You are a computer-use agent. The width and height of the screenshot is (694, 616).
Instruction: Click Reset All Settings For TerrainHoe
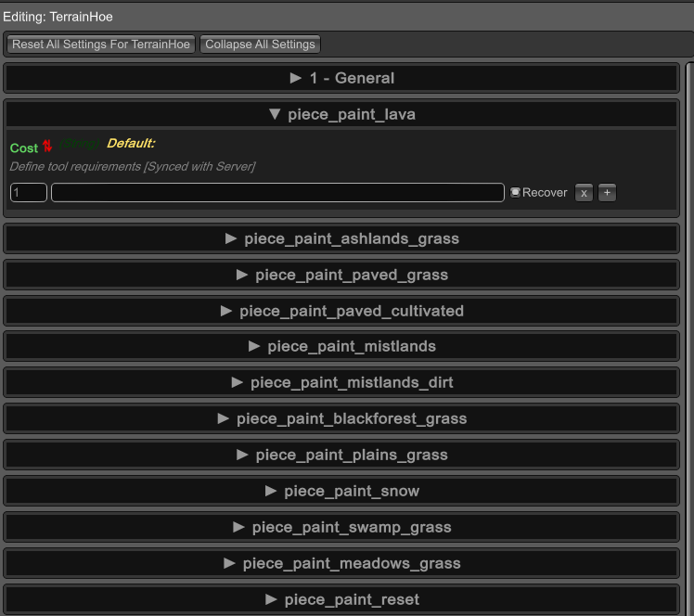pos(101,45)
